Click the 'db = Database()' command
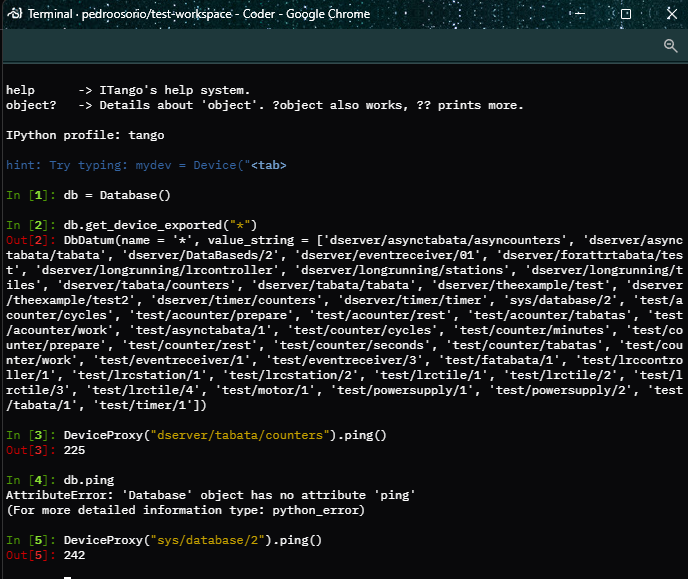 coord(117,195)
